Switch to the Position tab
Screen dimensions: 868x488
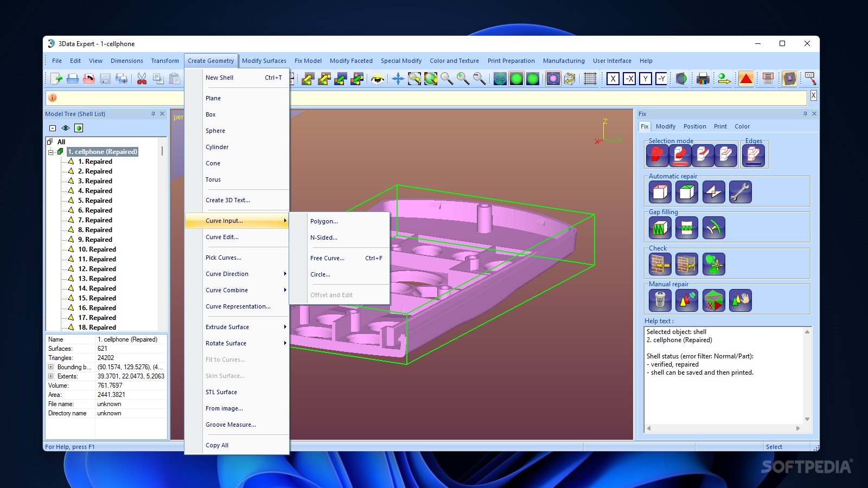[x=694, y=126]
